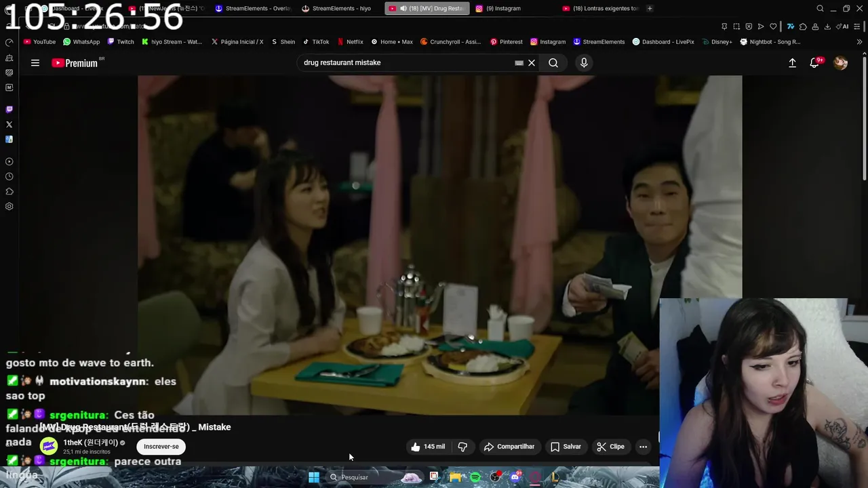Open TikTok bookmark
Image resolution: width=868 pixels, height=488 pixels.
click(x=316, y=41)
